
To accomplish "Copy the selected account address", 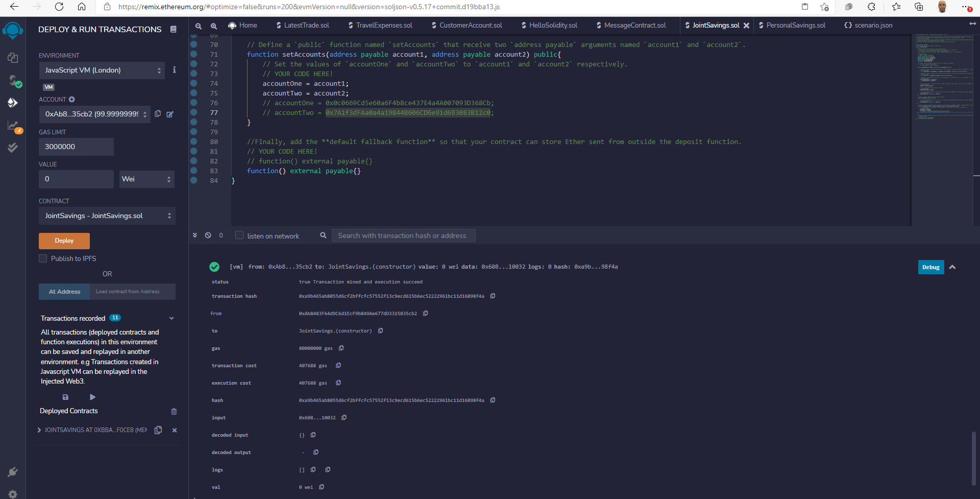I will coord(158,114).
